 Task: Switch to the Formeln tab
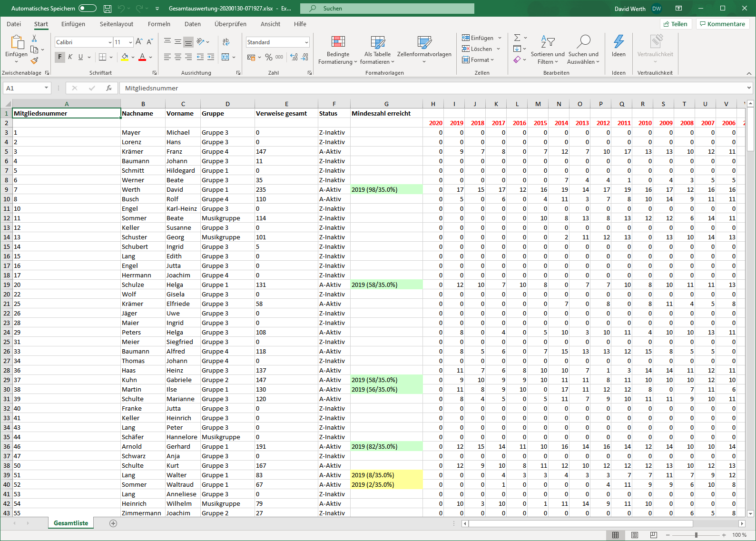pos(159,24)
